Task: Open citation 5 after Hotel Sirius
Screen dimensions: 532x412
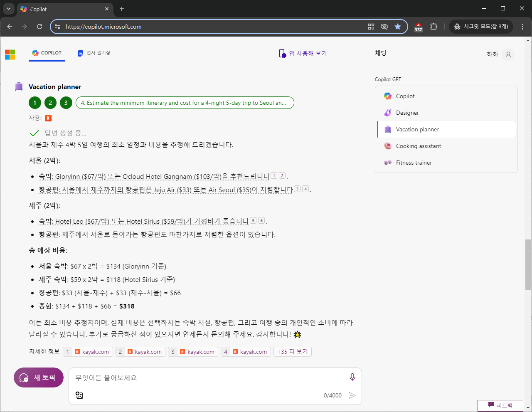Action: (x=253, y=220)
